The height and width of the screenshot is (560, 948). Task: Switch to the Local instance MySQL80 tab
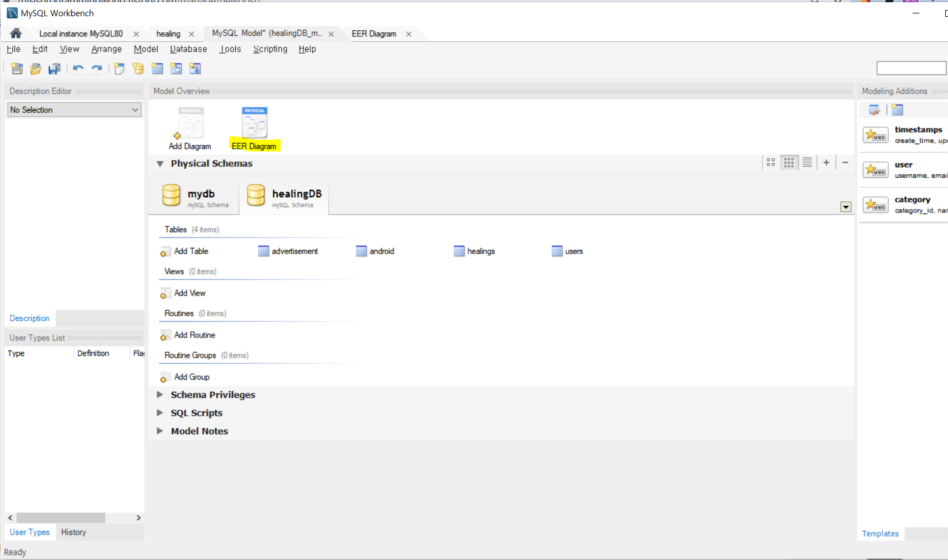point(81,34)
